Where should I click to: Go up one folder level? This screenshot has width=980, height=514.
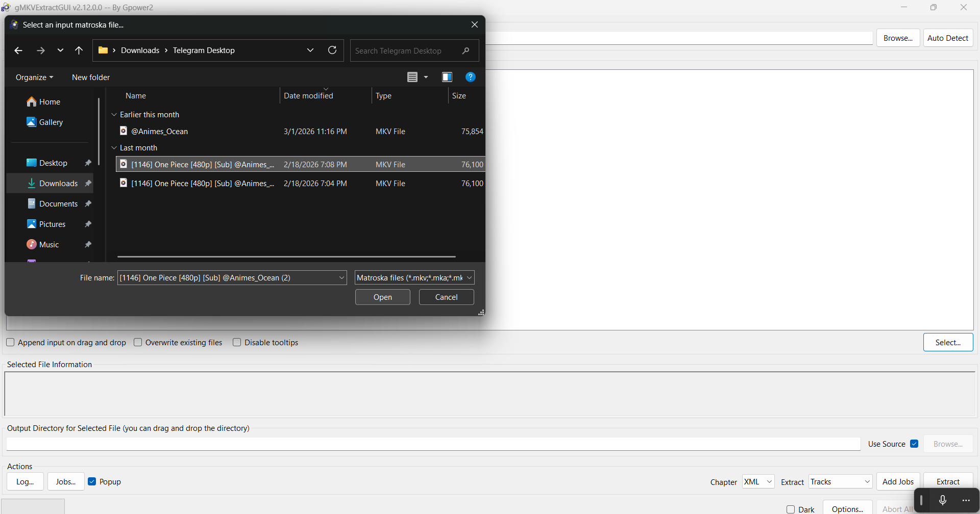point(79,50)
